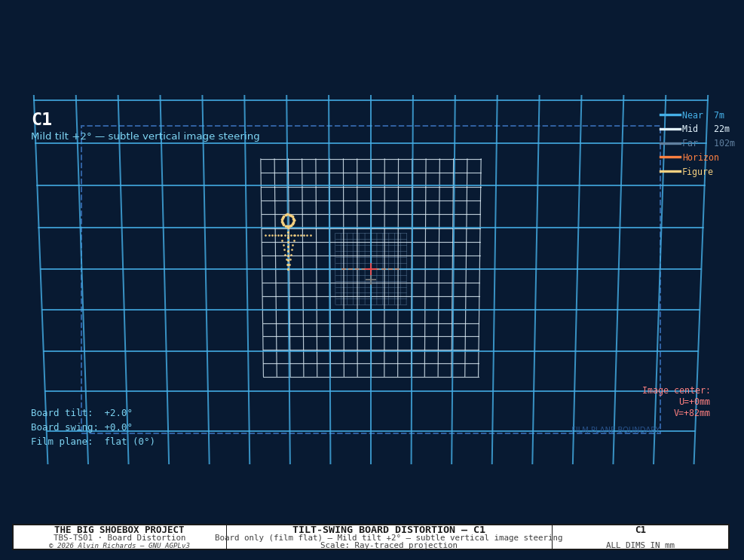Click the red image center crosshair
The image size is (744, 560).
coord(371,269)
